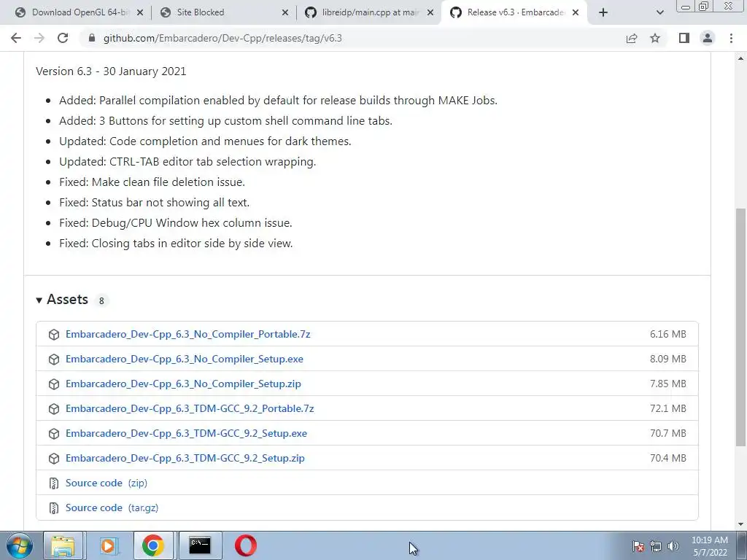Switch to the libreidp/main.cpp tab

pyautogui.click(x=369, y=12)
